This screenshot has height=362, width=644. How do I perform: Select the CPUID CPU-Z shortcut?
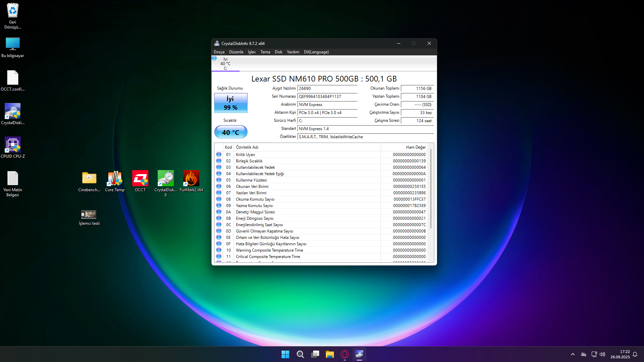coord(13,148)
